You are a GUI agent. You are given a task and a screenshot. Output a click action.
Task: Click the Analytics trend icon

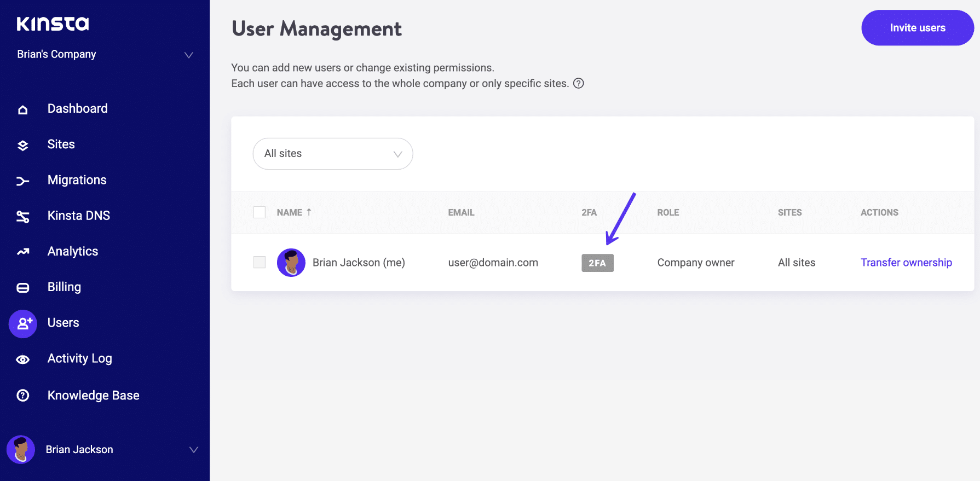pyautogui.click(x=22, y=252)
